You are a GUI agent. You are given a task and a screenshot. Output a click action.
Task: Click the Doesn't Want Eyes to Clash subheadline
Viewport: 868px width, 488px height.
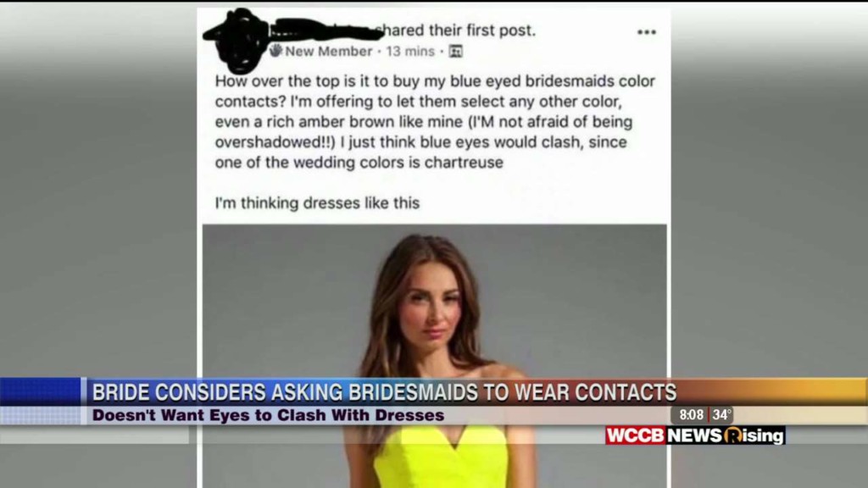click(x=268, y=415)
